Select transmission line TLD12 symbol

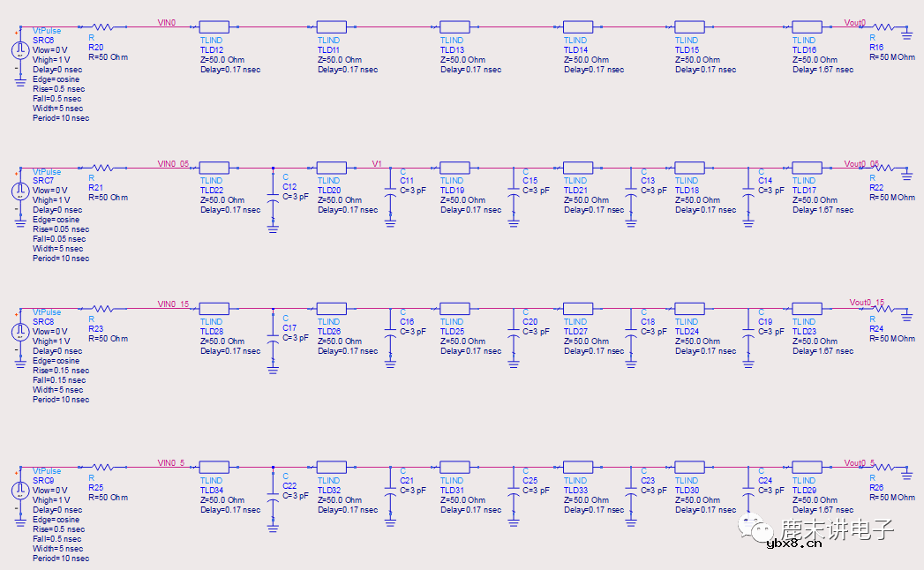(x=214, y=26)
